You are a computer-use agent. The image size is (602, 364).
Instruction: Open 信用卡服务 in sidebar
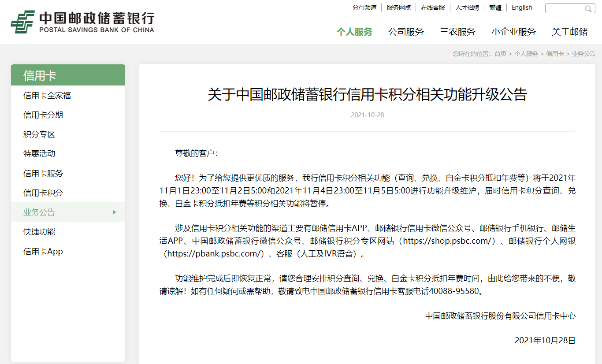[68, 174]
